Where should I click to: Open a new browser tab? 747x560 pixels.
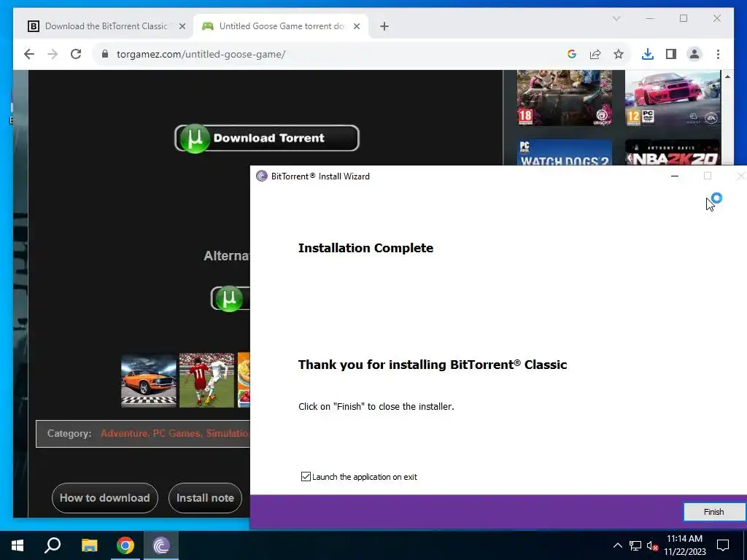click(384, 26)
